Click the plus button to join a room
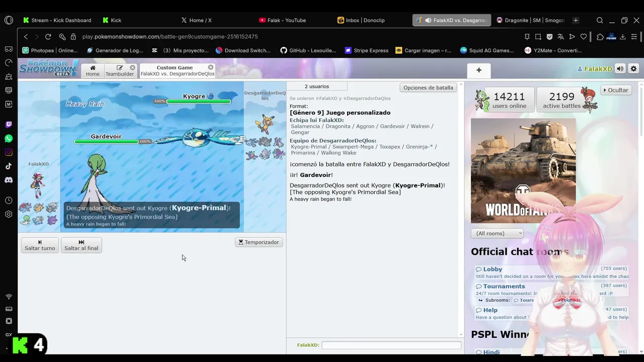Screen dimensions: 644x362 pos(479,70)
